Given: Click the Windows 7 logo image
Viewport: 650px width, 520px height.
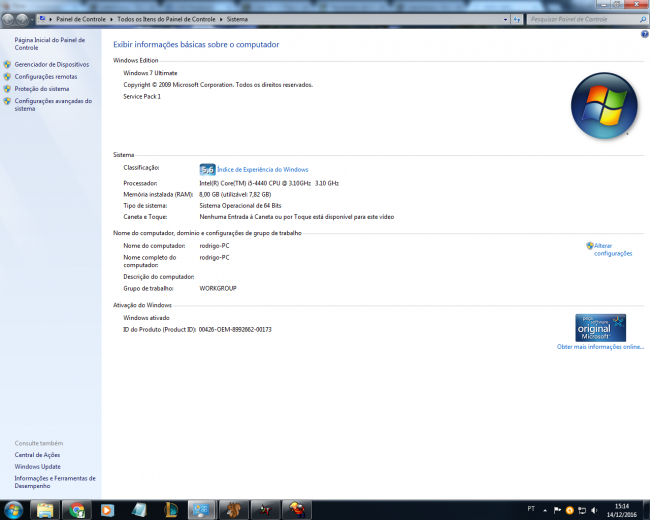Looking at the screenshot, I should 604,105.
